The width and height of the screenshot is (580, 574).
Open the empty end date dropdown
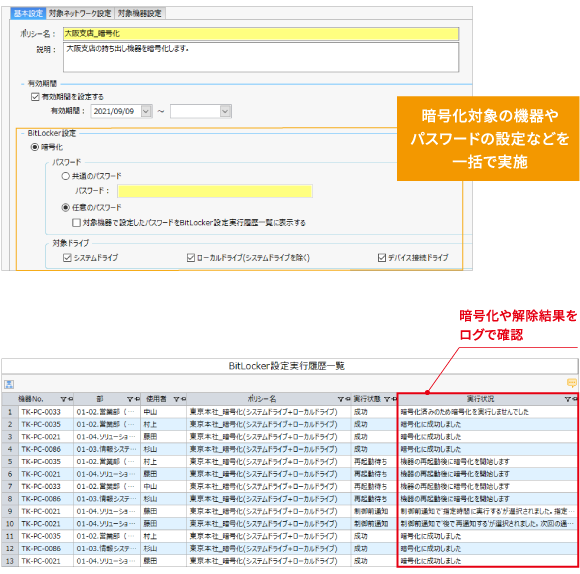click(225, 111)
